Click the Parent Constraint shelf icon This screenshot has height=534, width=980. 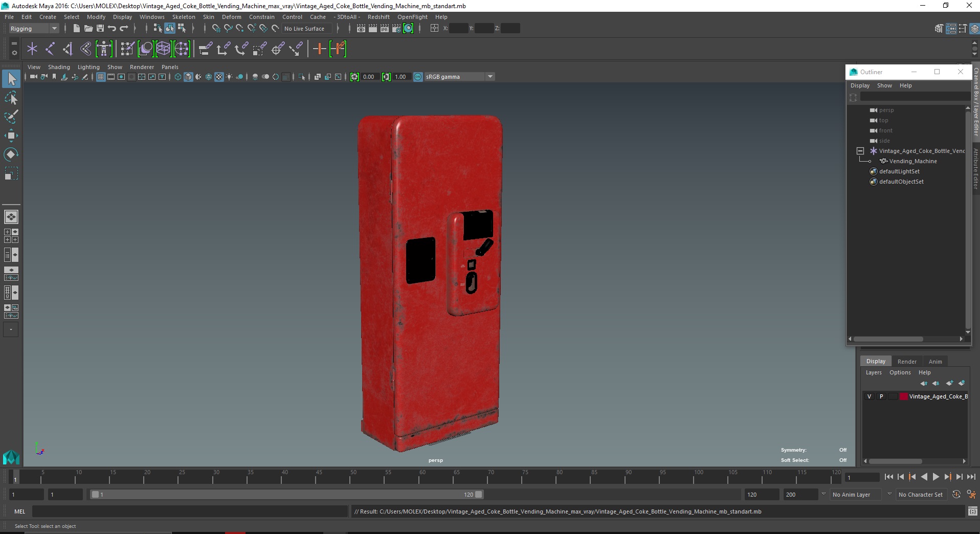click(x=205, y=49)
